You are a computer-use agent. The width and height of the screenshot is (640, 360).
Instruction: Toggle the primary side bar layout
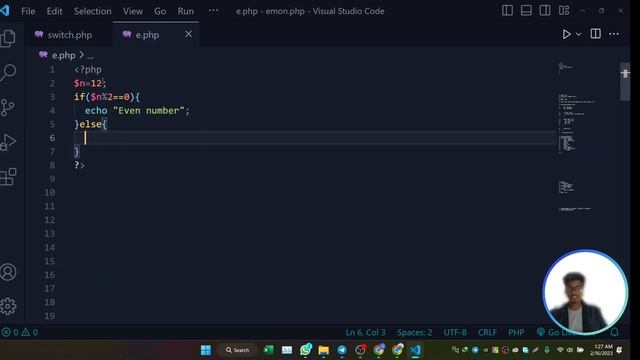(x=507, y=11)
